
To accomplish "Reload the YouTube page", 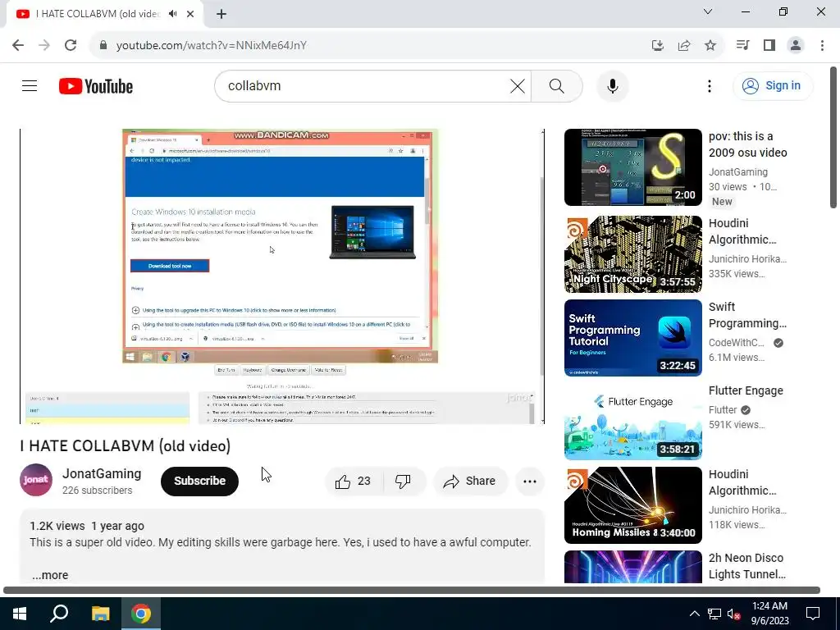I will [71, 45].
